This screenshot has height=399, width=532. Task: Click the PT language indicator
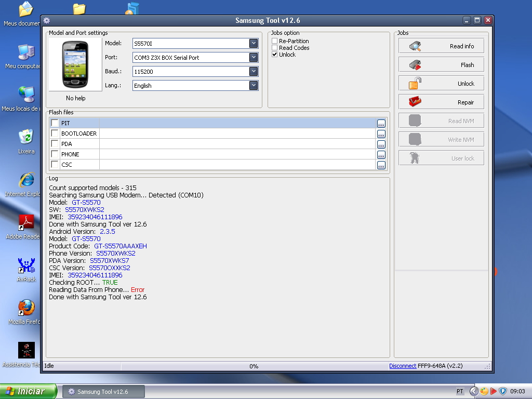(460, 391)
